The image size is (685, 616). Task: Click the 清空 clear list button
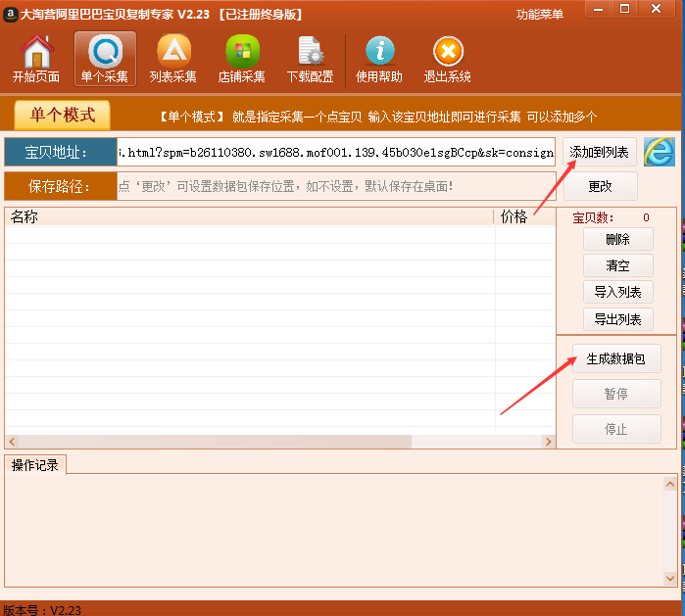point(617,265)
